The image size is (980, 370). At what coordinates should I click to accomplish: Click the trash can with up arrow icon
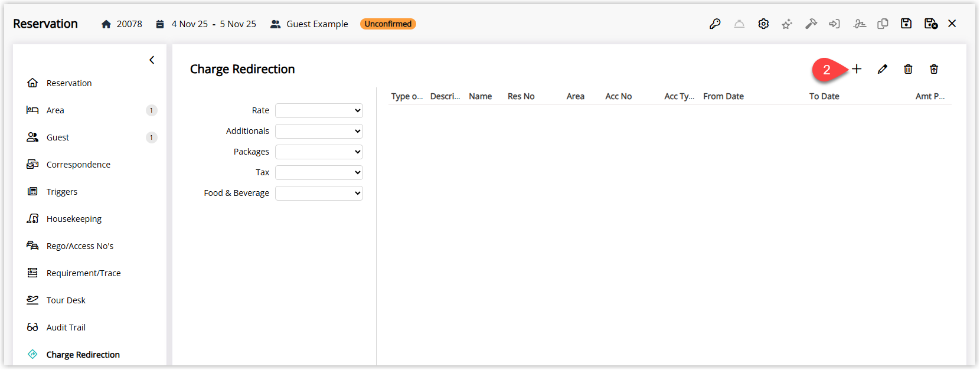coord(934,69)
